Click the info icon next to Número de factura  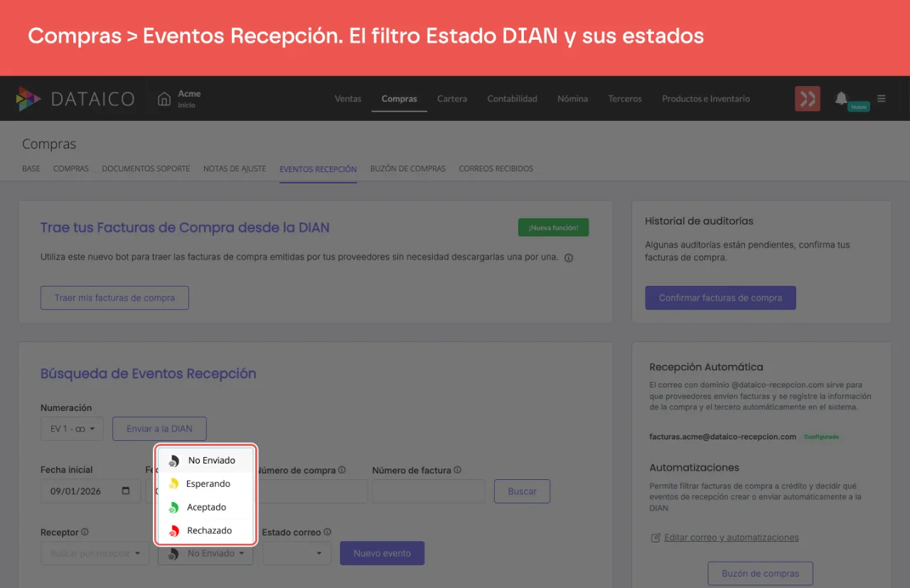[x=457, y=470]
